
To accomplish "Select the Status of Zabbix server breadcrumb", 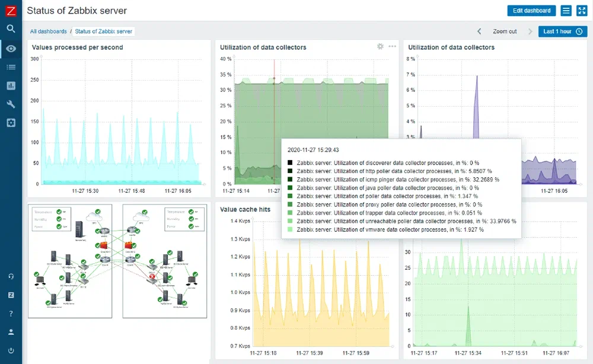I will click(x=103, y=31).
